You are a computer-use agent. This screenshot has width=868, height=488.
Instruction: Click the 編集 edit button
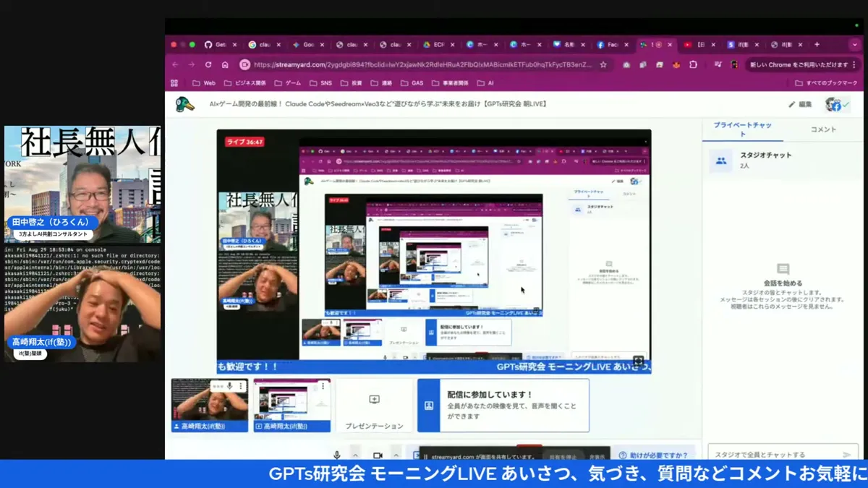pyautogui.click(x=800, y=105)
